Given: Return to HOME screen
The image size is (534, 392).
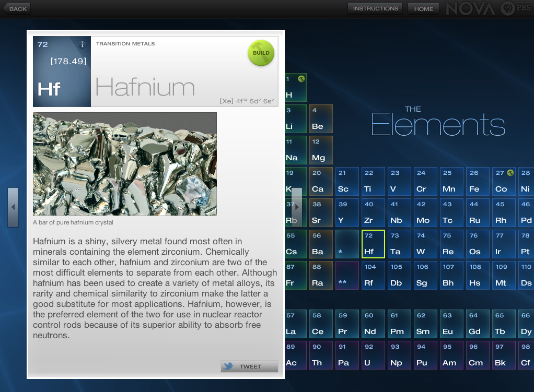Looking at the screenshot, I should 424,9.
